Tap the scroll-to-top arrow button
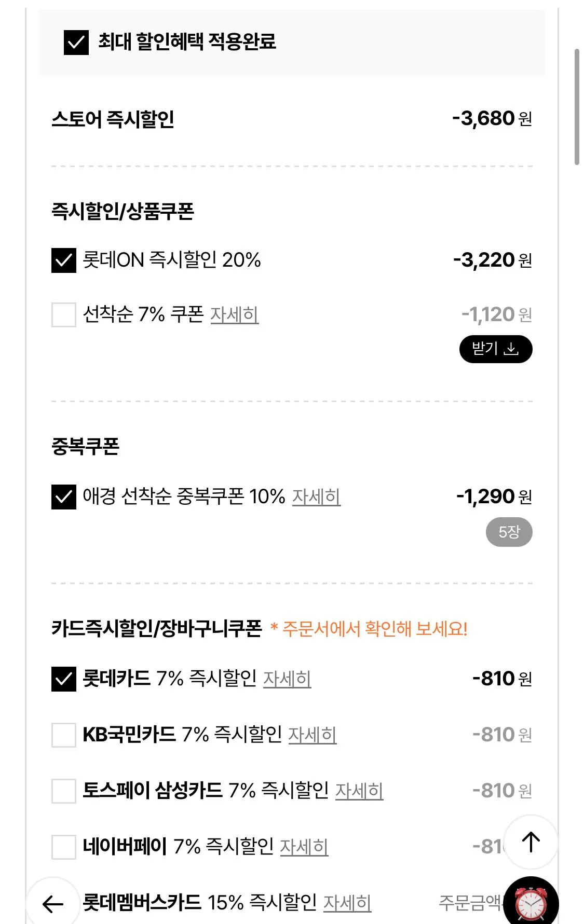The image size is (584, 924). pyautogui.click(x=531, y=842)
